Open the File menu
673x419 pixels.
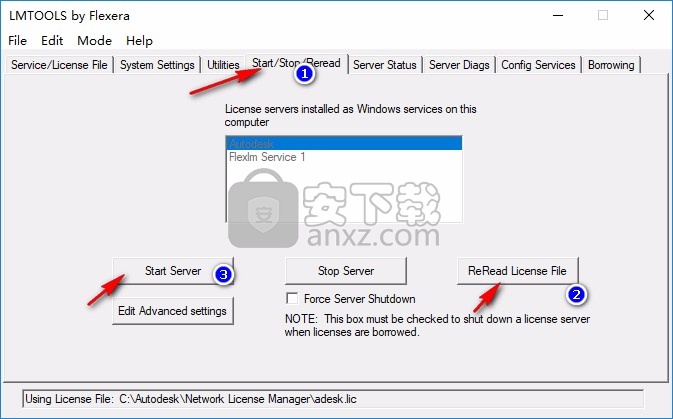coord(17,41)
